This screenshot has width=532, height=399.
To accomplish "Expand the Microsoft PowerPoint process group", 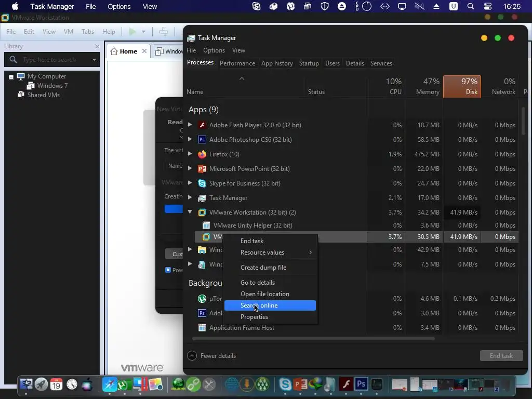I will (190, 168).
